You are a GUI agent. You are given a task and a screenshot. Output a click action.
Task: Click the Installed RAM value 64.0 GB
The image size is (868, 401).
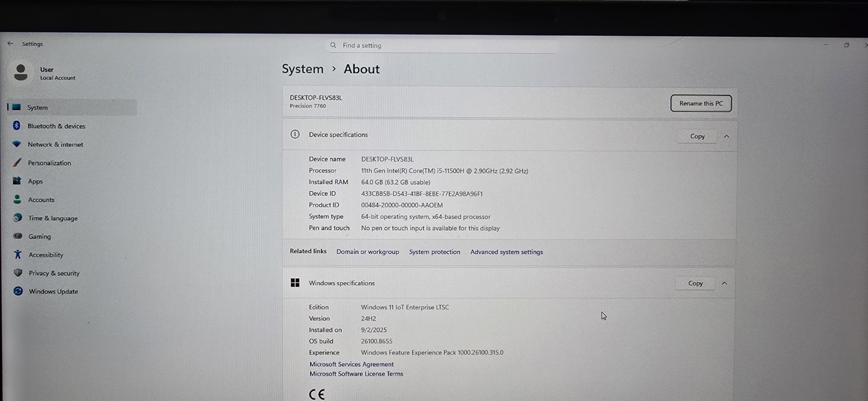395,182
